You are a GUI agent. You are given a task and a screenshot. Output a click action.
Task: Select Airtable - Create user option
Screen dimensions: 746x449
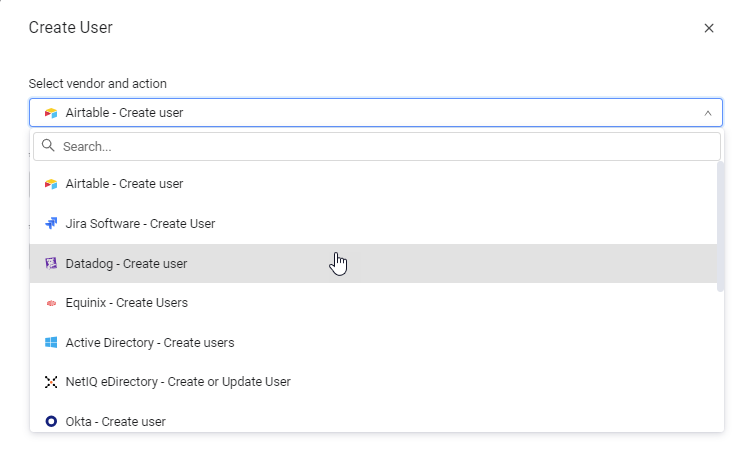(373, 184)
